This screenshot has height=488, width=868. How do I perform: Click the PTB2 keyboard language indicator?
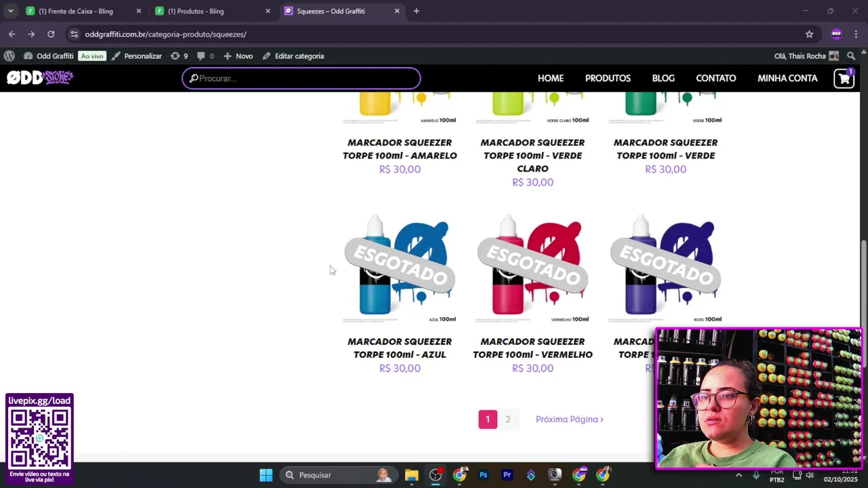[x=777, y=480]
